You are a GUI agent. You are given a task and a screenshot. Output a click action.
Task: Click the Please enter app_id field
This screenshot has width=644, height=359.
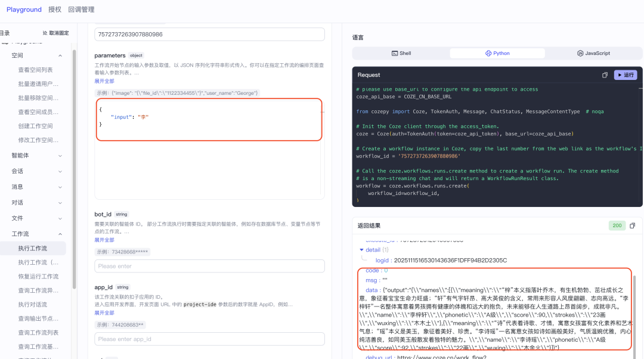pos(209,339)
